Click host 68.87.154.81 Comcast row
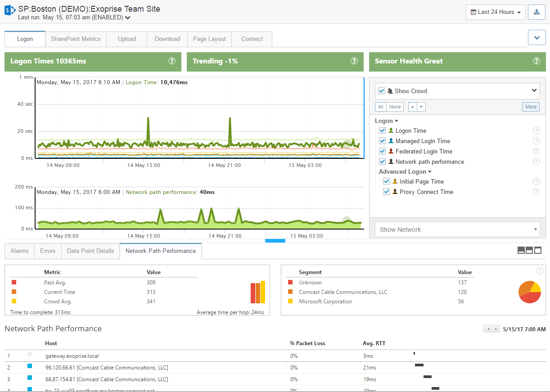 (x=275, y=379)
